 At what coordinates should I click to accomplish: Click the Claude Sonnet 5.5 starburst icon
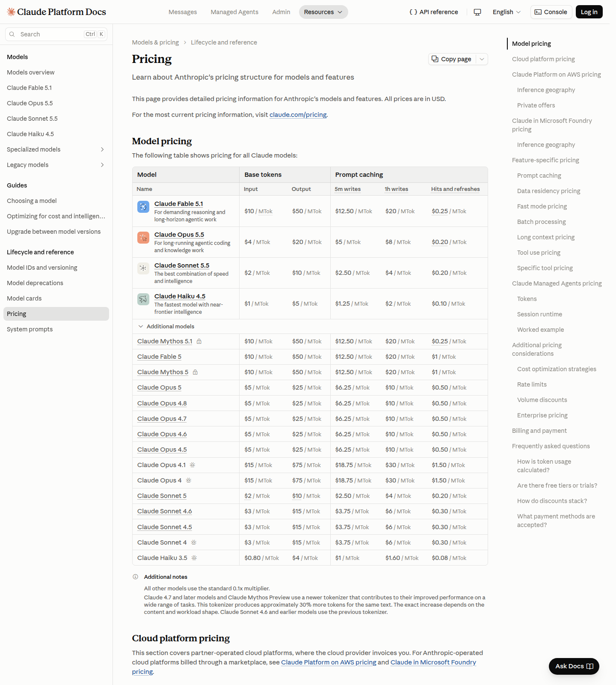(143, 268)
